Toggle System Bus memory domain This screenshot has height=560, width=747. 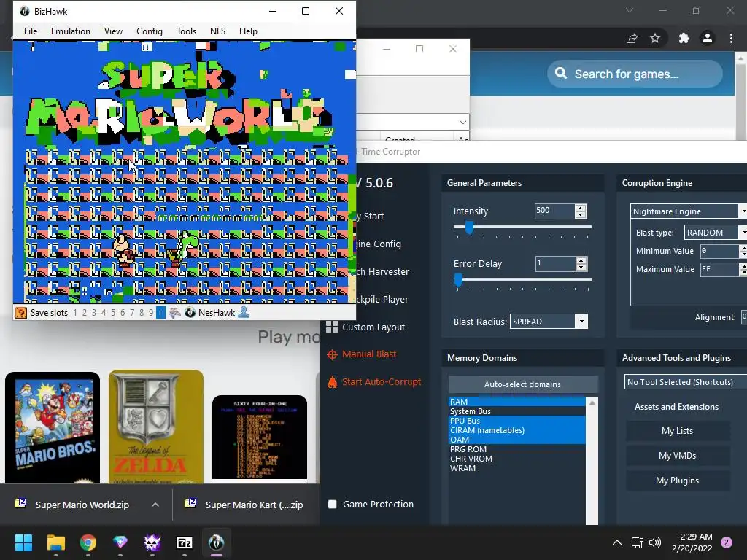(x=516, y=411)
